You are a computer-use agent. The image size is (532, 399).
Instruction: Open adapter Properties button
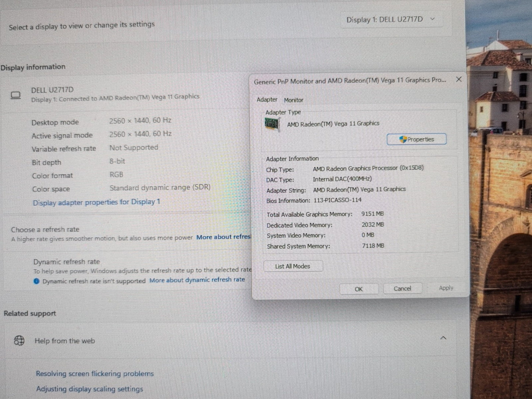click(x=416, y=139)
